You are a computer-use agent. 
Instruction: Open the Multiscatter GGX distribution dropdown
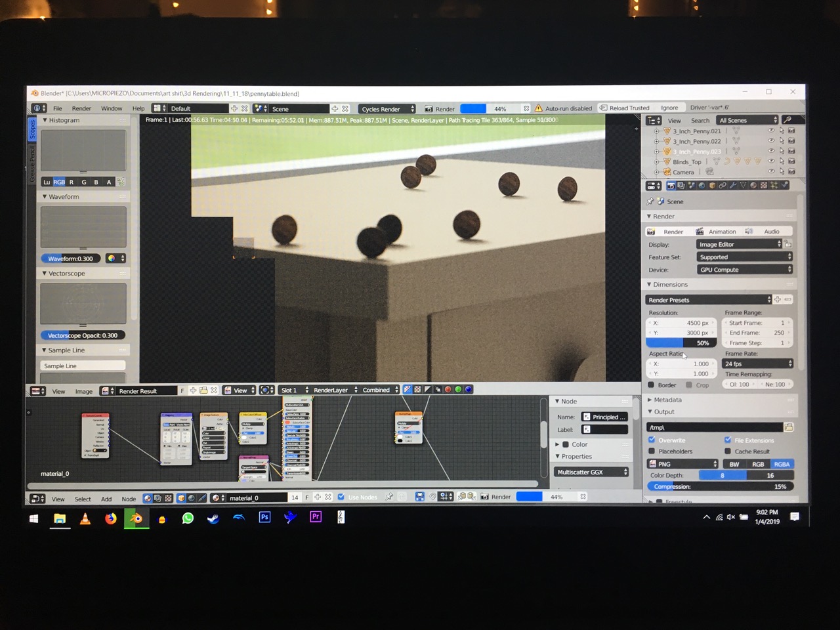click(591, 472)
